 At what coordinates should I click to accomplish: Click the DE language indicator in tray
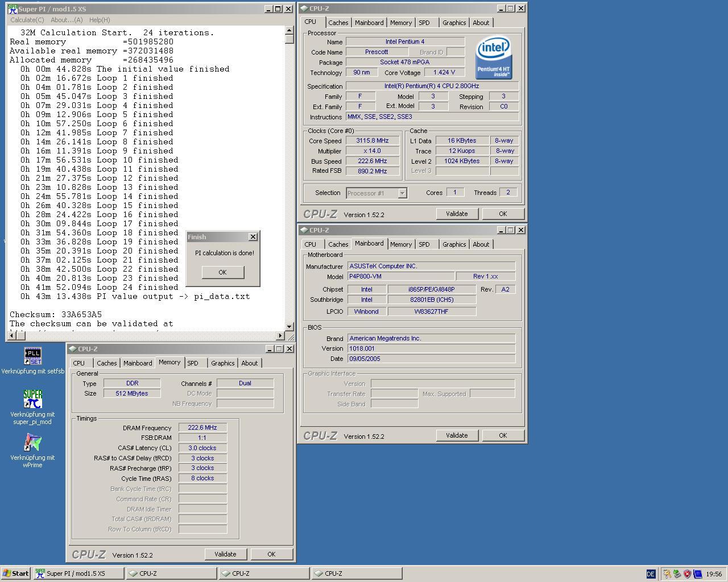651,574
